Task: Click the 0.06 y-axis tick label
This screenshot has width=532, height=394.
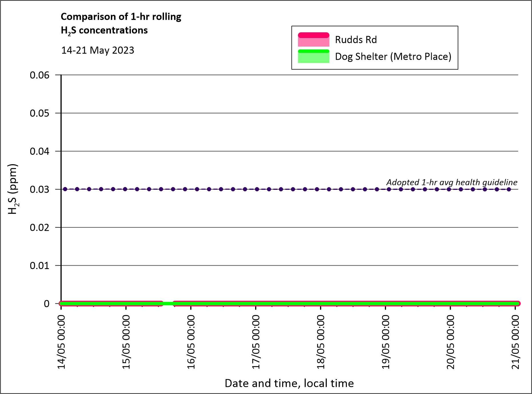Action: pyautogui.click(x=39, y=75)
